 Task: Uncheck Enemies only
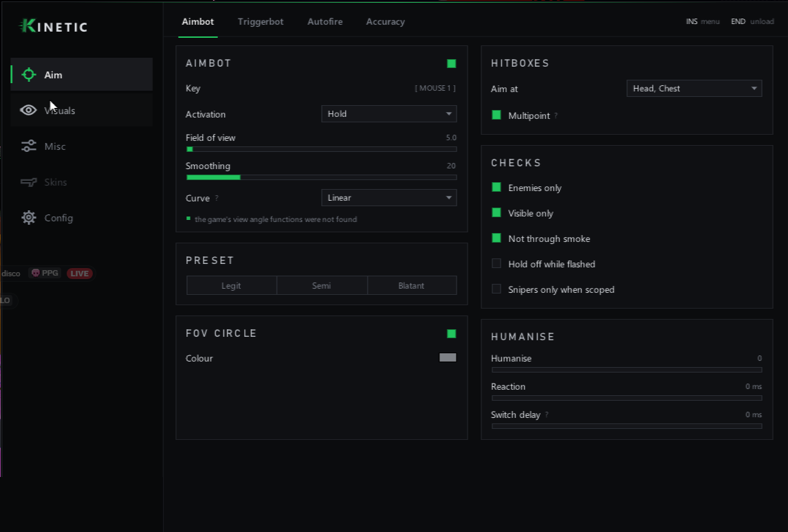coord(496,188)
